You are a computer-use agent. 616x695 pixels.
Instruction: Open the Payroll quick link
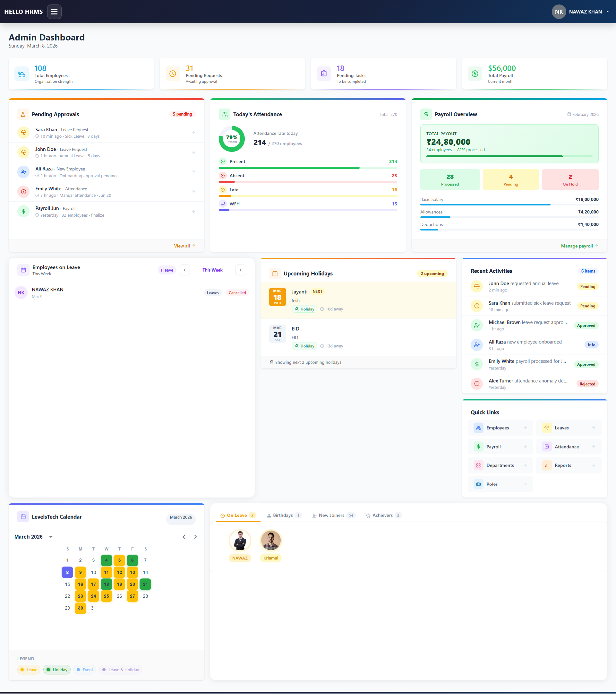click(x=500, y=447)
